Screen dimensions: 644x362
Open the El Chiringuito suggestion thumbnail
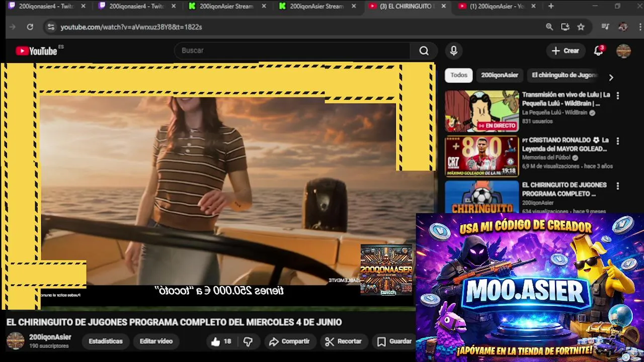[481, 197]
